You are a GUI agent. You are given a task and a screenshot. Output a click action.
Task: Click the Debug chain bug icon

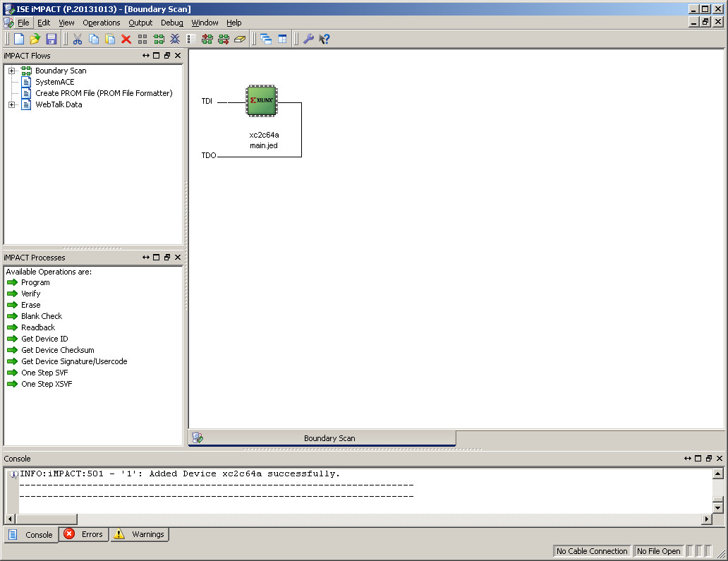pyautogui.click(x=175, y=39)
